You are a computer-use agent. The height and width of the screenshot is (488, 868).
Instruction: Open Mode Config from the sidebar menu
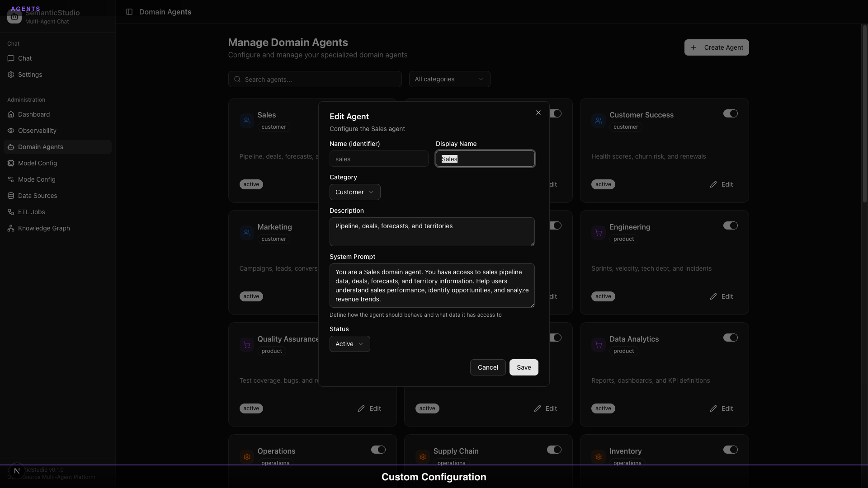[37, 179]
